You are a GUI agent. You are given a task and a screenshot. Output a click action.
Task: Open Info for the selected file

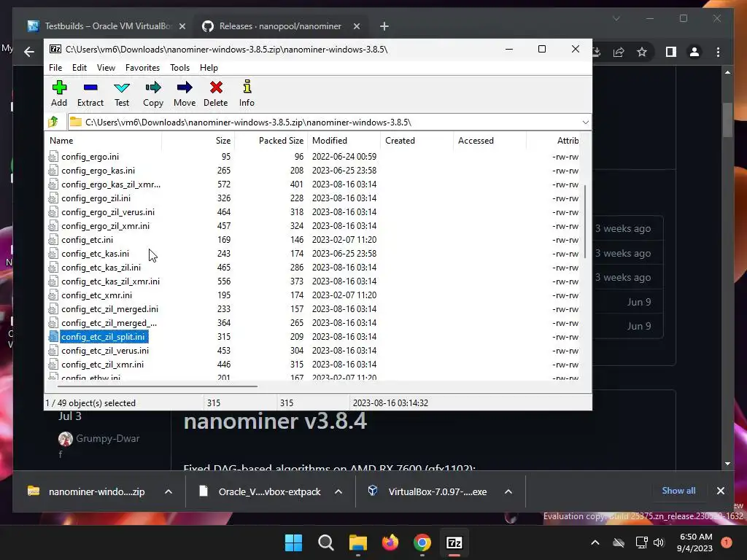(247, 93)
